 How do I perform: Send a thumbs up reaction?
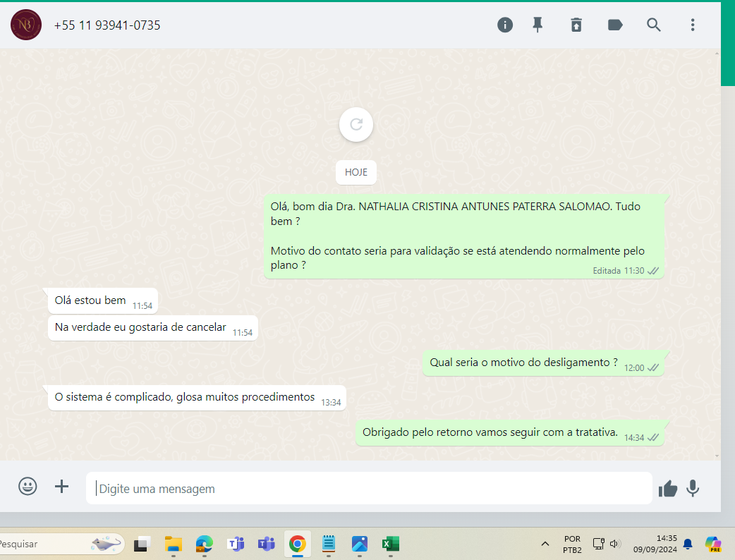(x=667, y=489)
